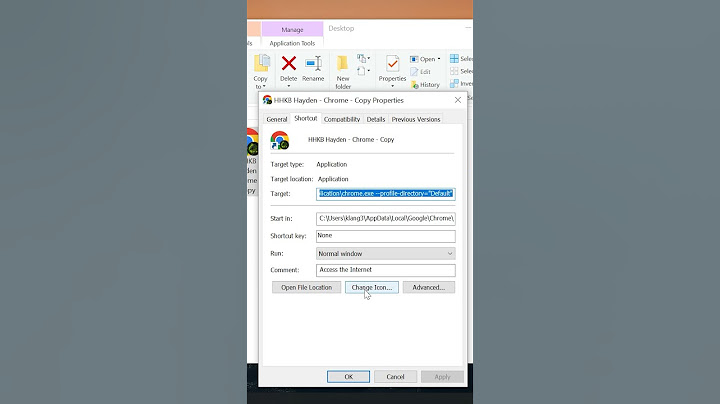Switch to the Previous Versions tab
Image resolution: width=720 pixels, height=404 pixels.
click(x=416, y=119)
